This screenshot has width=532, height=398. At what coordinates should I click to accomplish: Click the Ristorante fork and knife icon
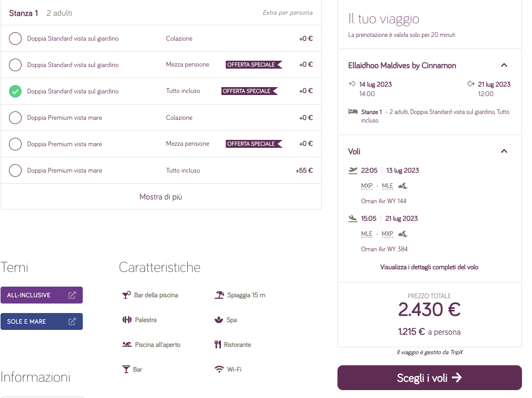[x=218, y=345]
